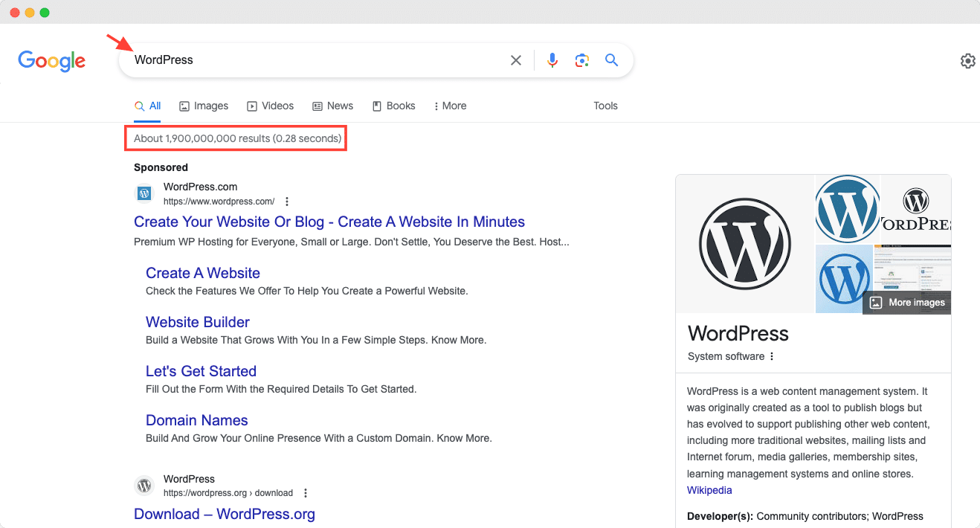Open the light-blue background WordPress logo thumbnail

(x=844, y=279)
